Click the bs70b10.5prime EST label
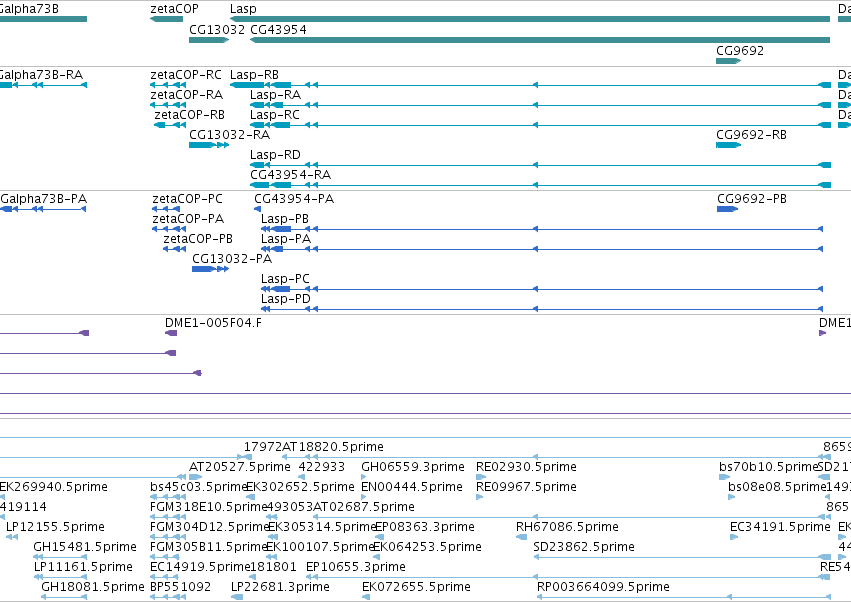 [769, 467]
